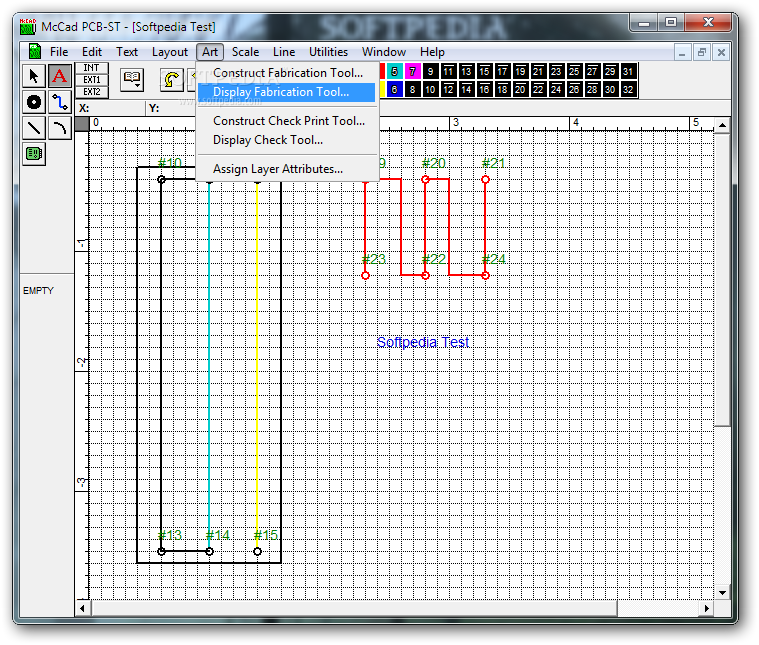Click the vertical scrollbar up arrow

coord(722,125)
